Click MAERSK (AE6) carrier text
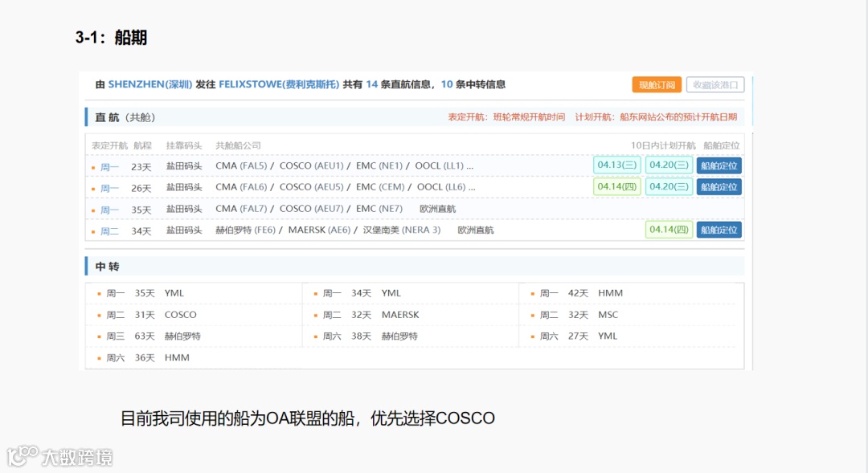The height and width of the screenshot is (473, 868). pos(319,230)
